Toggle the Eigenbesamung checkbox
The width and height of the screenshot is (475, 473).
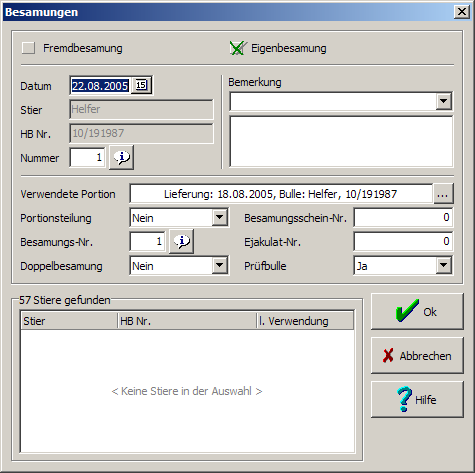point(238,48)
